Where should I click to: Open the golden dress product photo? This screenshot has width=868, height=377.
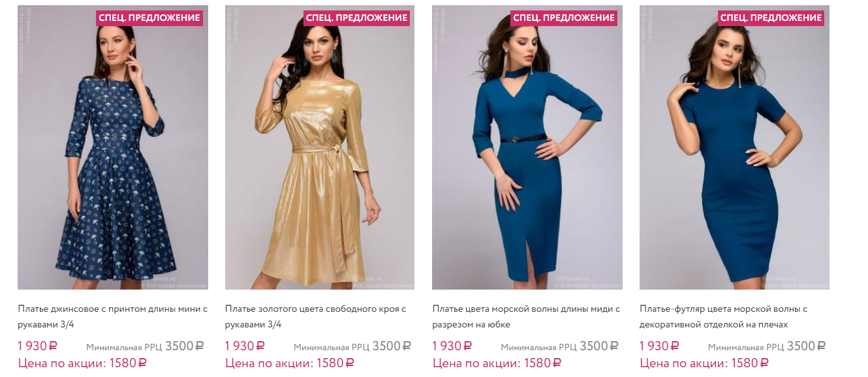[320, 147]
